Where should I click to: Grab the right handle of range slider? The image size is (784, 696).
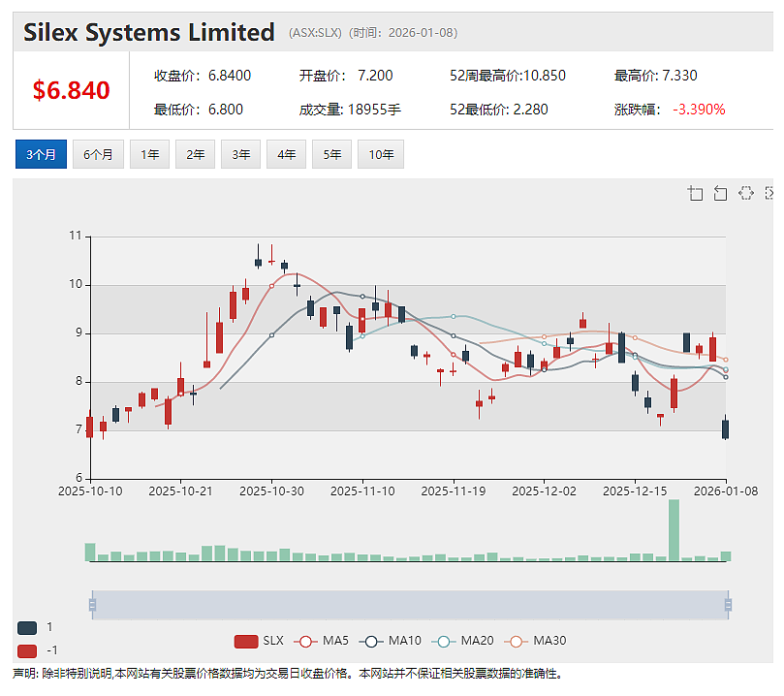point(728,605)
